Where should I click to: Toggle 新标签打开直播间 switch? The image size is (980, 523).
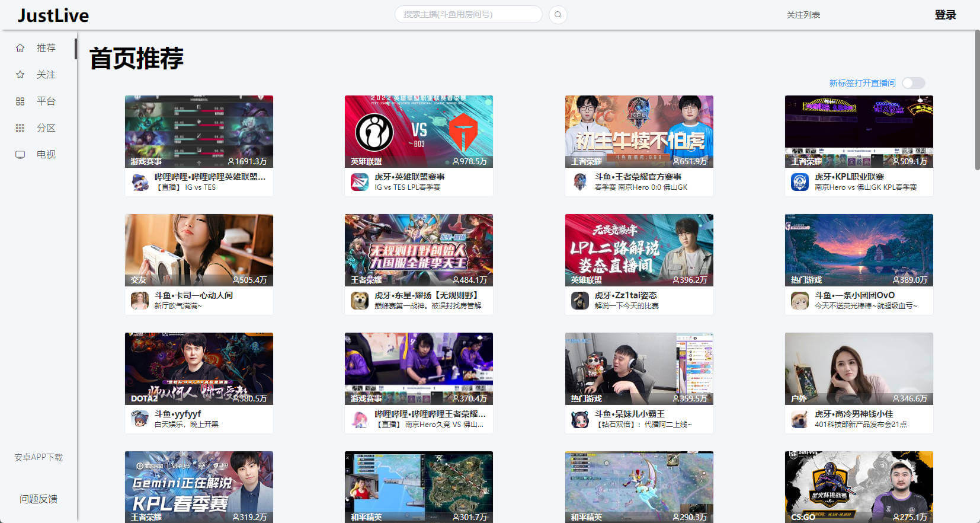point(913,83)
